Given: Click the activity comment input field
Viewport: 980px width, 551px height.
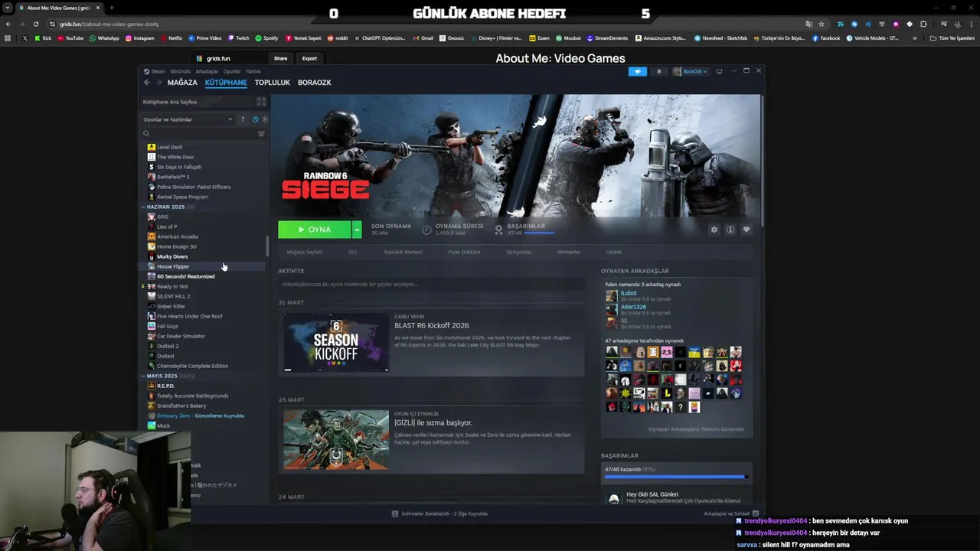Looking at the screenshot, I should pyautogui.click(x=431, y=284).
